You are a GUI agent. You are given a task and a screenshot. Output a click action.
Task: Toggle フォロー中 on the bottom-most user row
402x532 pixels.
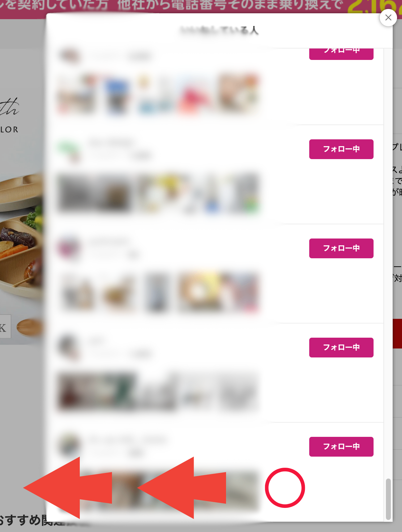pyautogui.click(x=341, y=447)
